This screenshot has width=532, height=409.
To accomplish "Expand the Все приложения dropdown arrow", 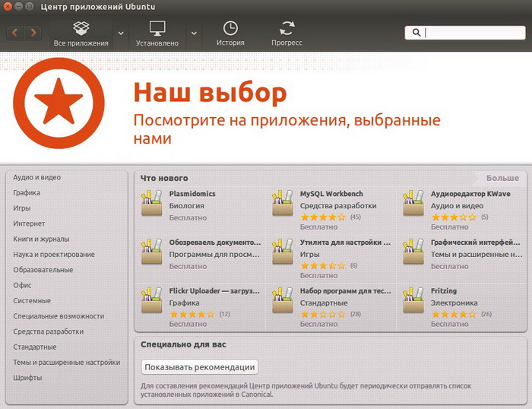I will (121, 33).
